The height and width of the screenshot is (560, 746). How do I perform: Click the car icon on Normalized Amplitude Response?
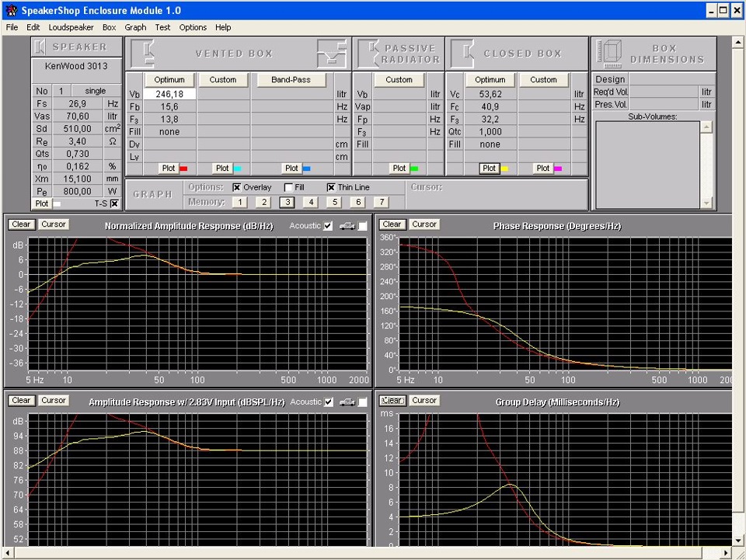pyautogui.click(x=347, y=226)
